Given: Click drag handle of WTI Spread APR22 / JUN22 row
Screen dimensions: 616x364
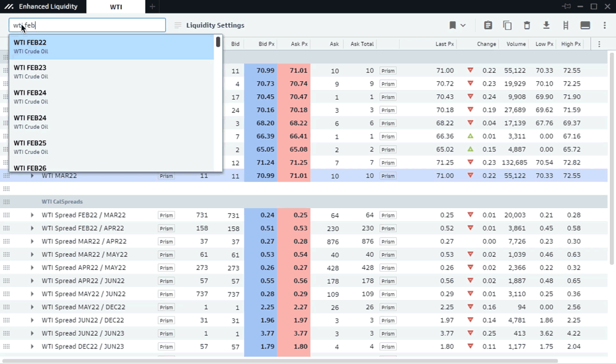Looking at the screenshot, I should tap(6, 281).
